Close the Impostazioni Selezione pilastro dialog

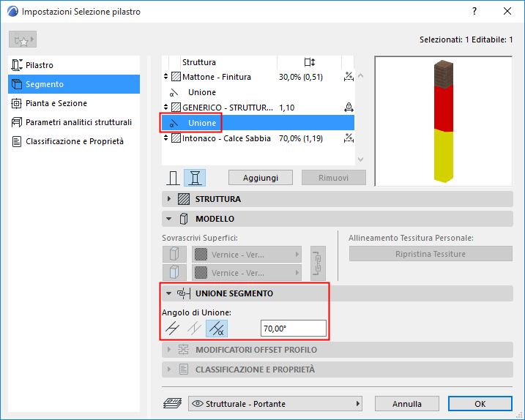tap(507, 12)
